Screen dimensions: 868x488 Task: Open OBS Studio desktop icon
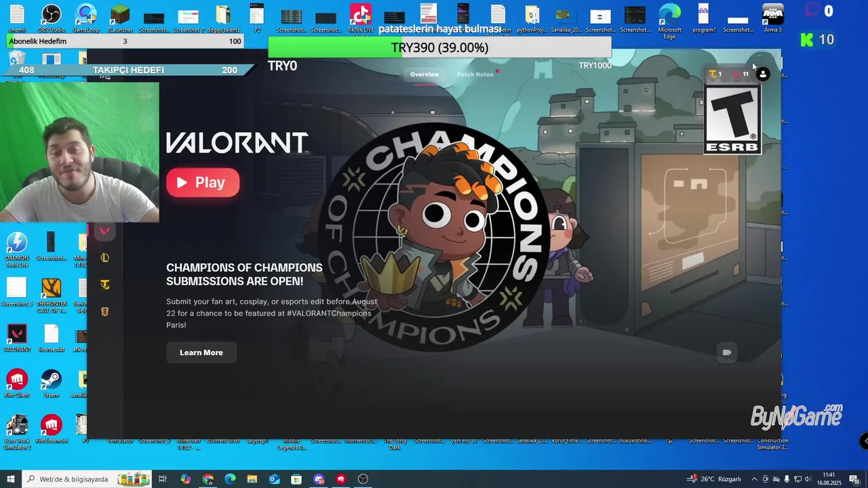point(51,18)
